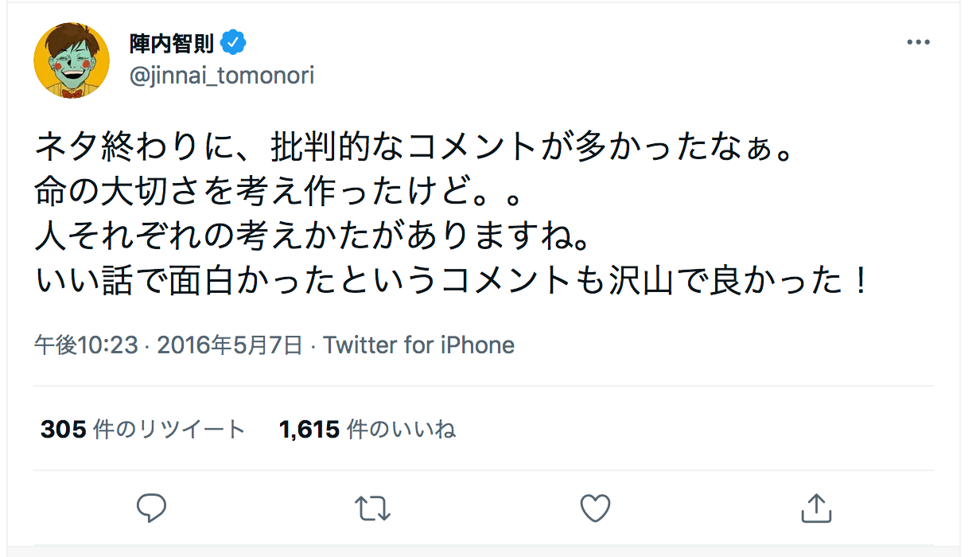Click the 午後10:23 time stamp

[x=86, y=345]
